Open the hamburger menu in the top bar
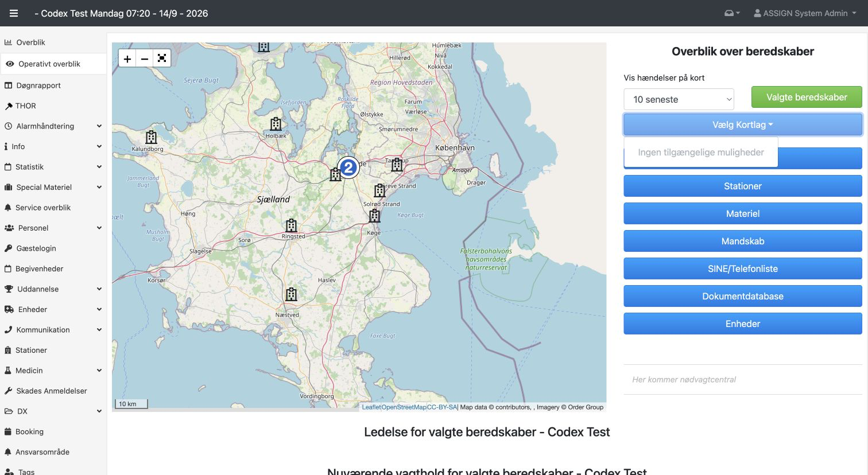The image size is (868, 475). tap(14, 13)
